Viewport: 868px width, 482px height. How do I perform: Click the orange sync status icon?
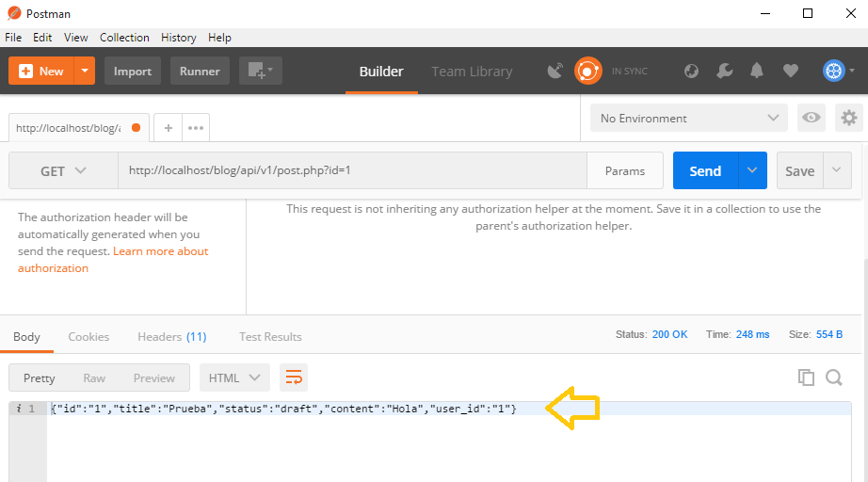pos(587,71)
